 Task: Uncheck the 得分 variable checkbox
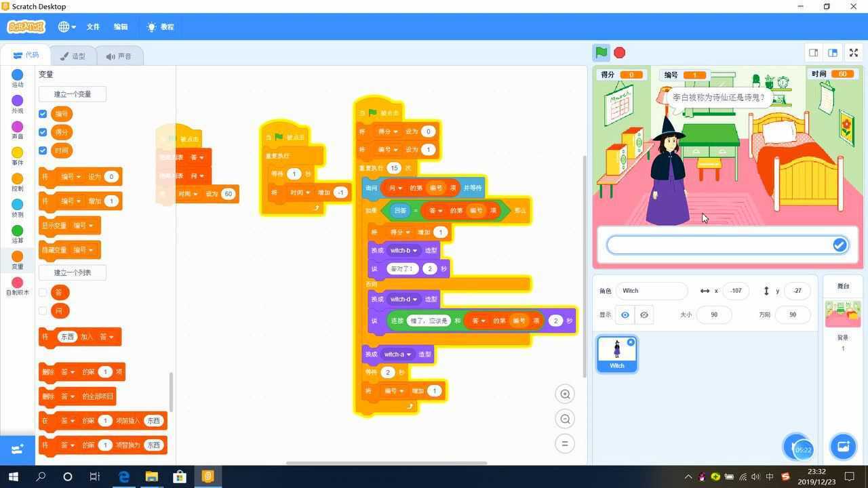tap(43, 132)
